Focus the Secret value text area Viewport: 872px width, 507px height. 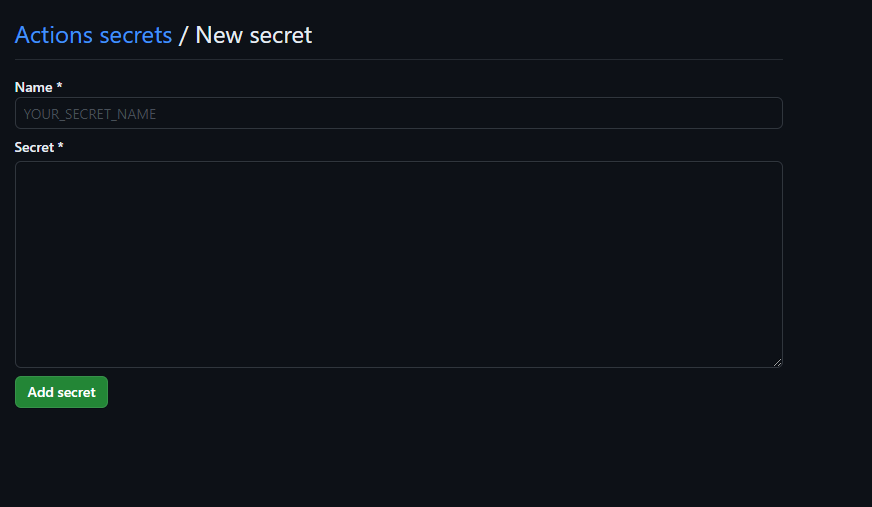[399, 265]
